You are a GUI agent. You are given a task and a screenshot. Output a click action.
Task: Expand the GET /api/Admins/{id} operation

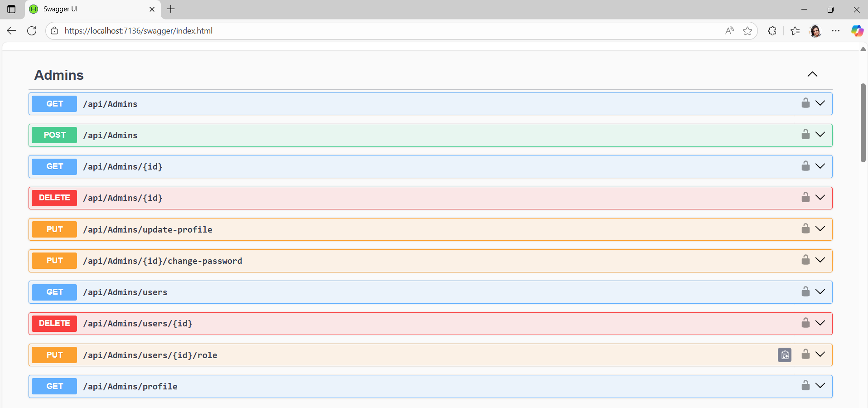820,166
